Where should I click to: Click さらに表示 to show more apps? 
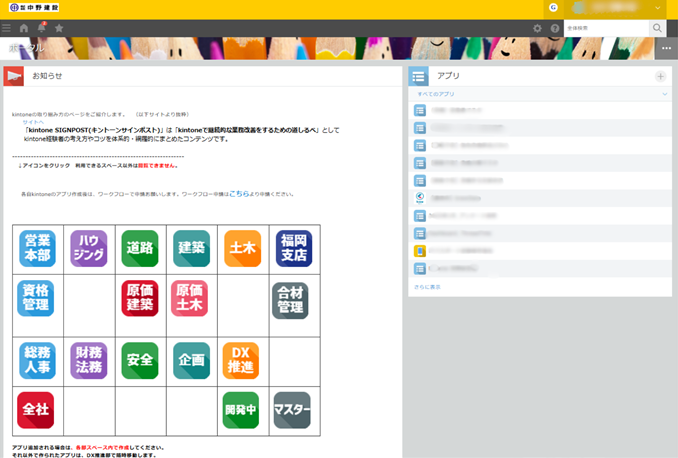pos(427,287)
